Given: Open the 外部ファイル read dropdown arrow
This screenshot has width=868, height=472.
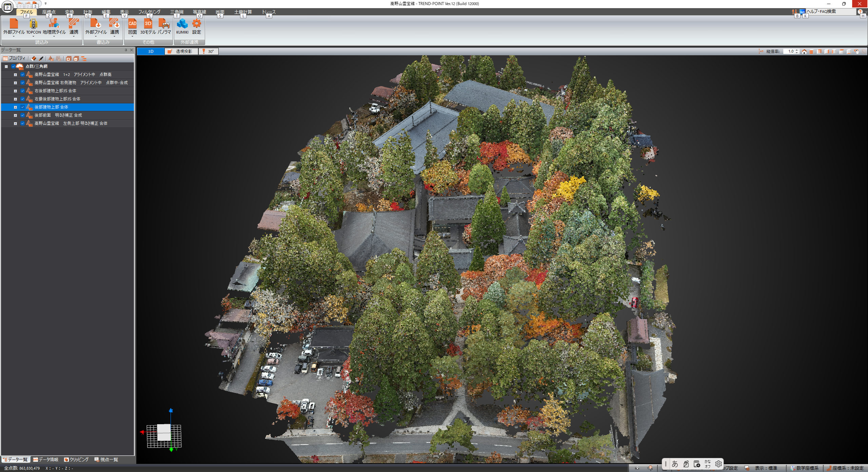Looking at the screenshot, I should click(14, 36).
